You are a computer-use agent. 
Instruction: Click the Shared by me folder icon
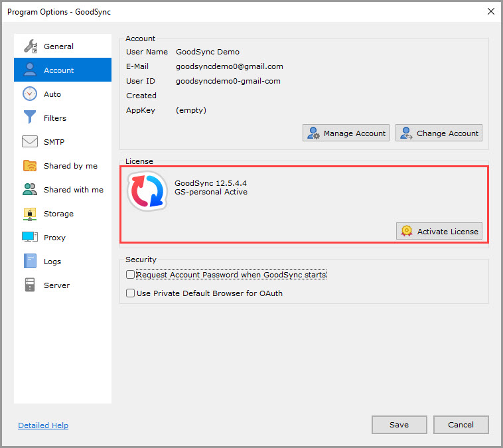(30, 165)
